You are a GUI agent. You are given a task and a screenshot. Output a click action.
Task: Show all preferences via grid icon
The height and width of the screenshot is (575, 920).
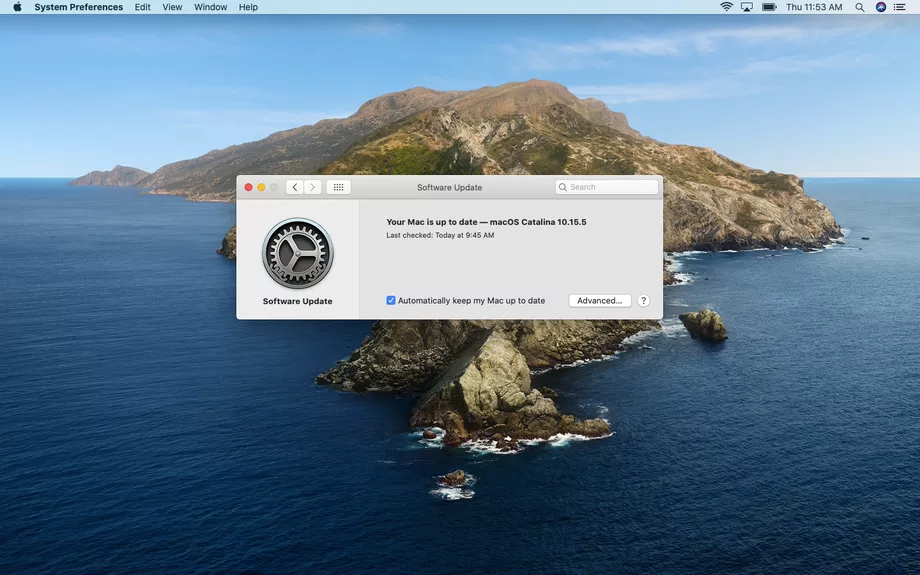pyautogui.click(x=338, y=187)
